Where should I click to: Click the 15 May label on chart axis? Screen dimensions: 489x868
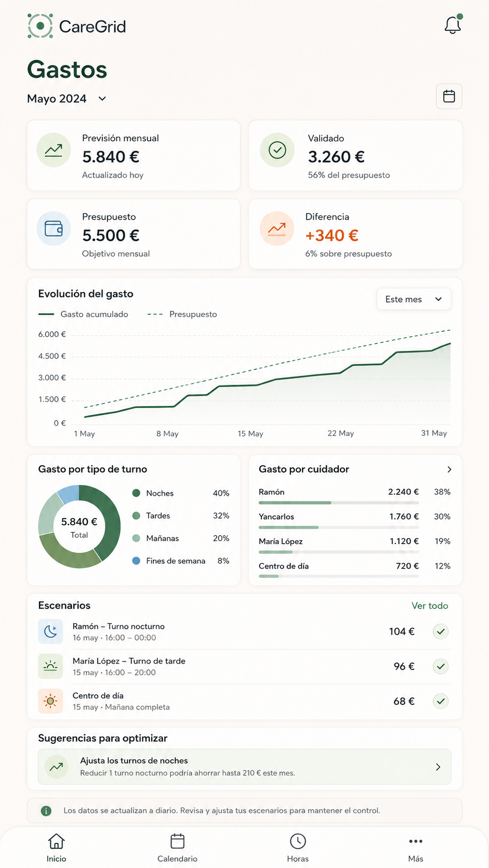point(250,433)
